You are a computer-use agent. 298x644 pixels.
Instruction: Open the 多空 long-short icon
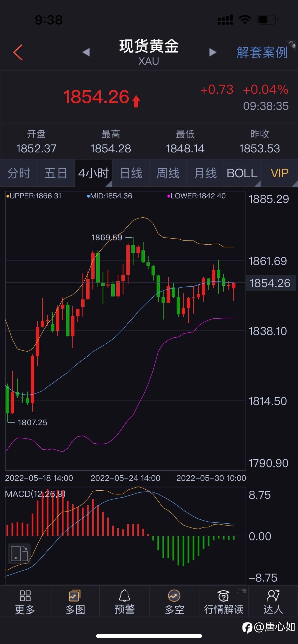click(x=174, y=602)
